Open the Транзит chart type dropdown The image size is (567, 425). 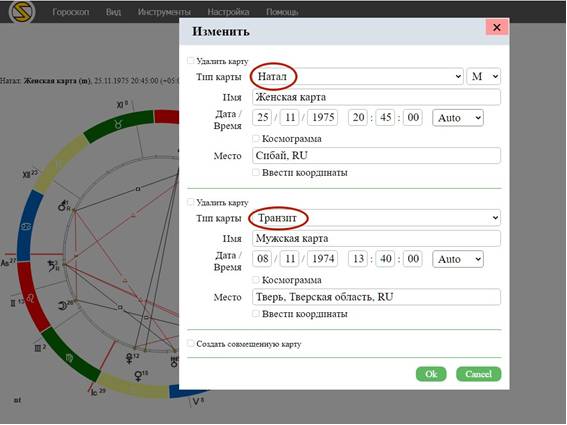(376, 218)
